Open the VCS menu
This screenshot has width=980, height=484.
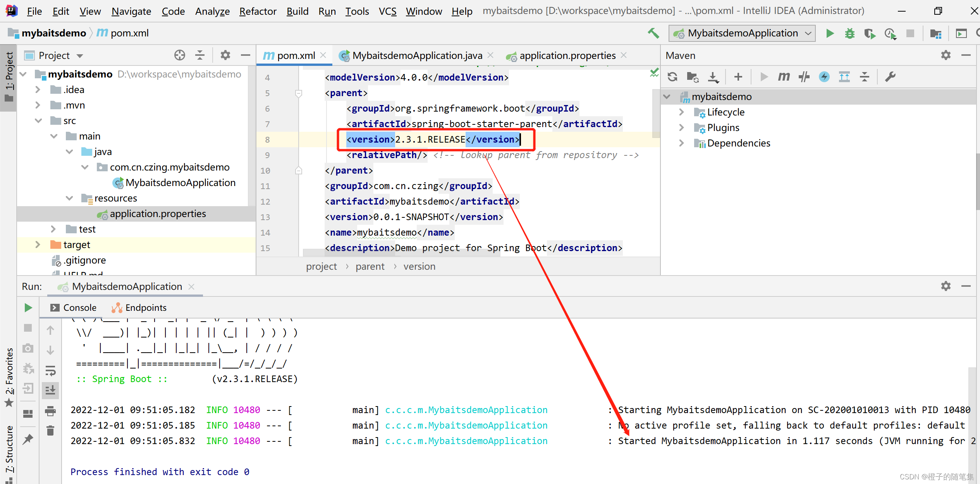click(387, 11)
